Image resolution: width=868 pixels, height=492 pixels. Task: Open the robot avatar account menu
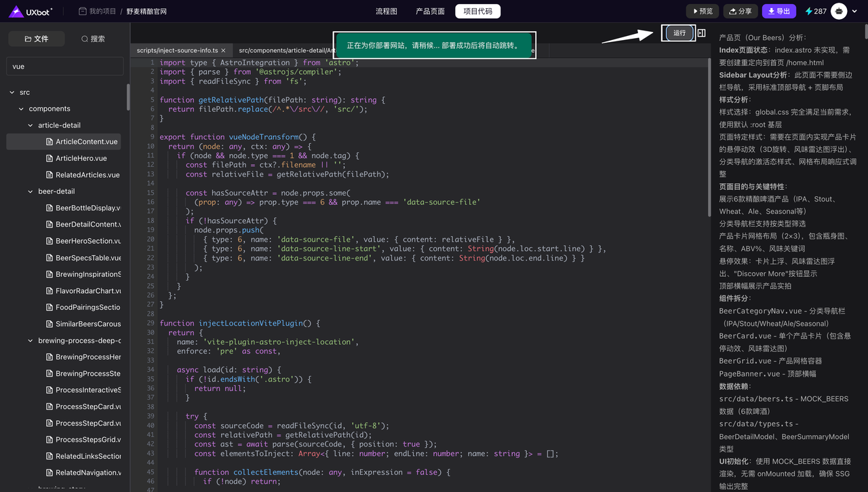click(839, 12)
